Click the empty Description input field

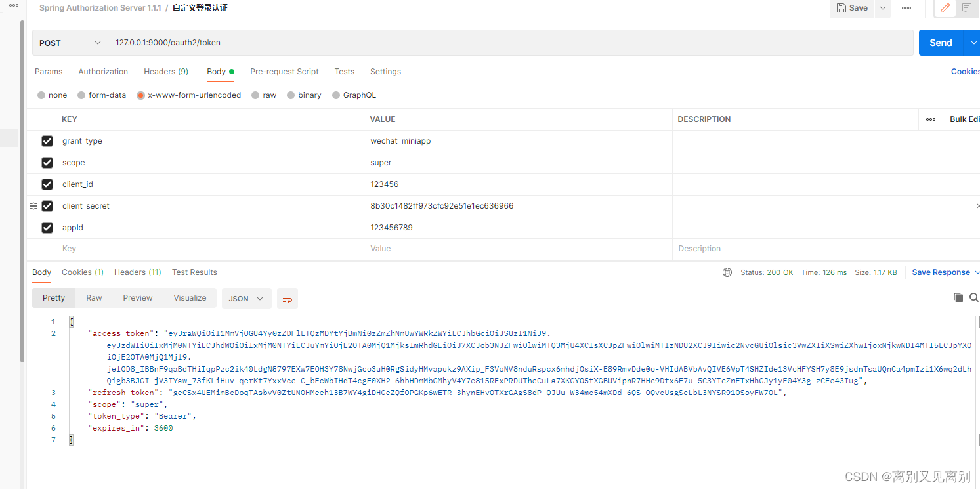[826, 249]
